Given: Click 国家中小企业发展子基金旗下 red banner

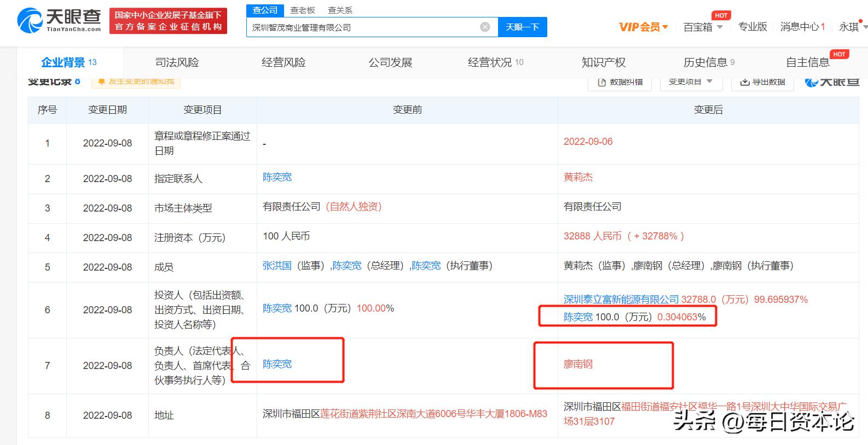Looking at the screenshot, I should click(168, 21).
